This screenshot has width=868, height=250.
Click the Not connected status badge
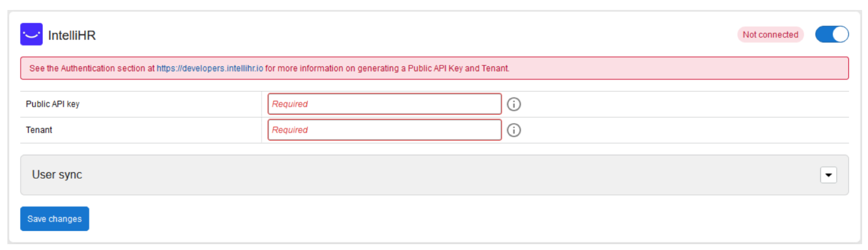pos(770,35)
